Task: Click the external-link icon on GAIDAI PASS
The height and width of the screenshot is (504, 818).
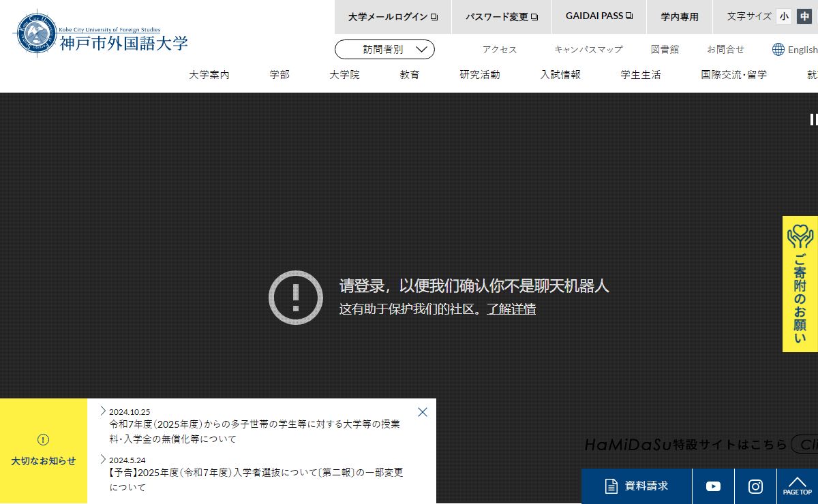Action: click(629, 16)
